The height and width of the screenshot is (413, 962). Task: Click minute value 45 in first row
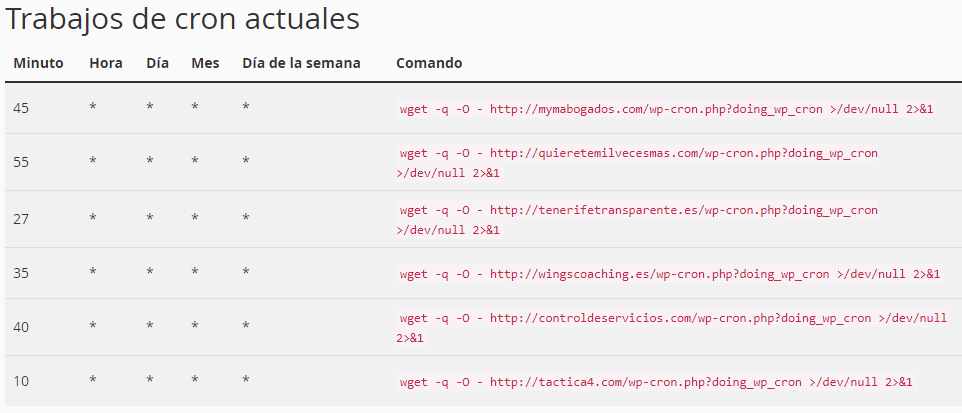pyautogui.click(x=21, y=108)
